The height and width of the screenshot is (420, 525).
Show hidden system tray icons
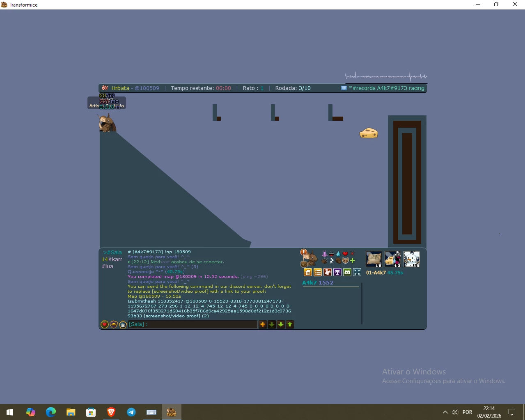(x=445, y=412)
